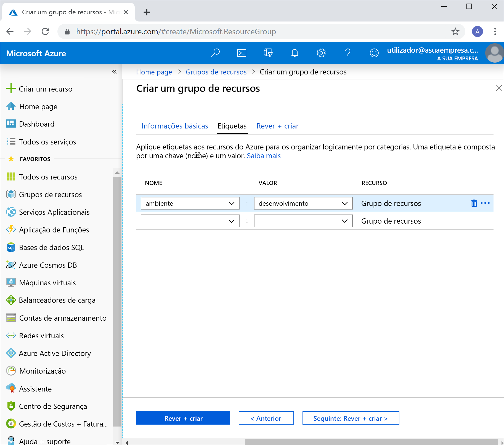Reload the page in browser
The image size is (504, 445).
coord(45,31)
